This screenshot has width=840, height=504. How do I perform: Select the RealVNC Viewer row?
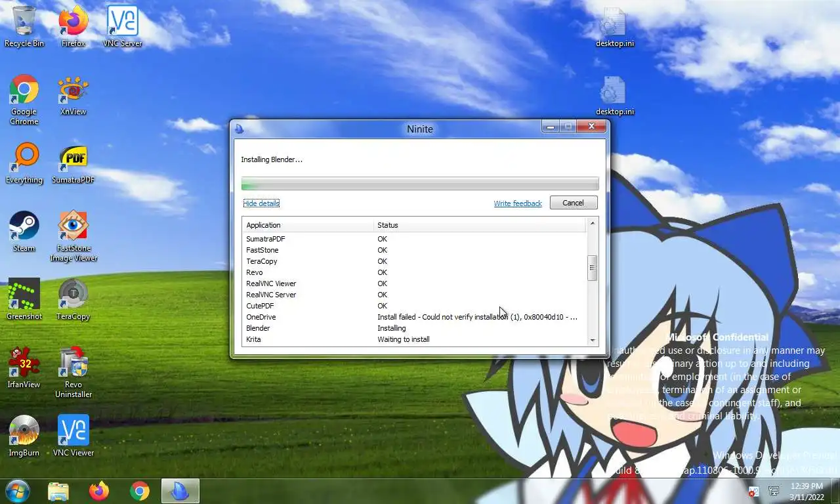pos(413,283)
